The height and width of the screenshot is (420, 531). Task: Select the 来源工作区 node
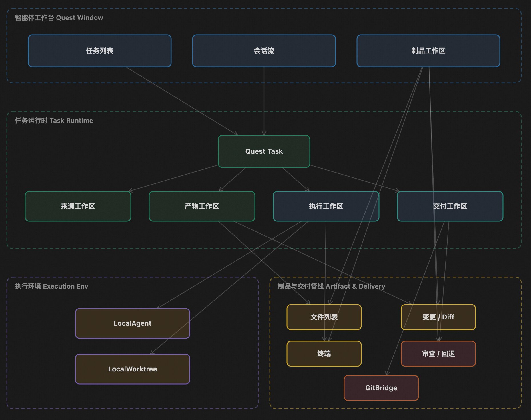pyautogui.click(x=78, y=206)
